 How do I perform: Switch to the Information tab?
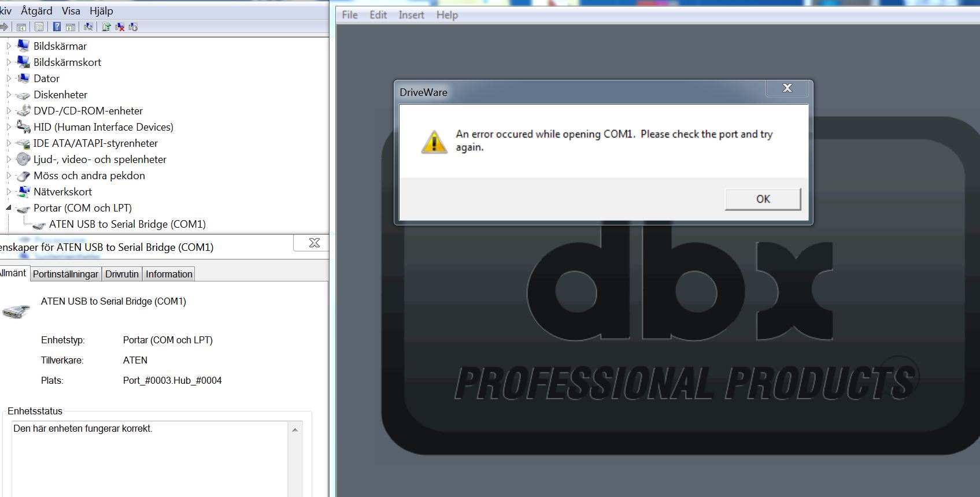[x=169, y=274]
